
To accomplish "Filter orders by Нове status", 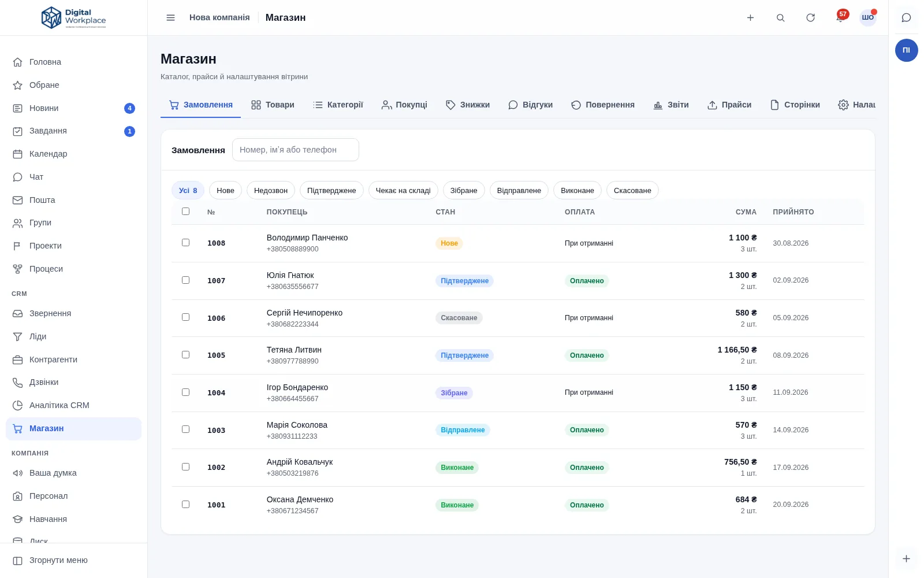I will [x=225, y=190].
